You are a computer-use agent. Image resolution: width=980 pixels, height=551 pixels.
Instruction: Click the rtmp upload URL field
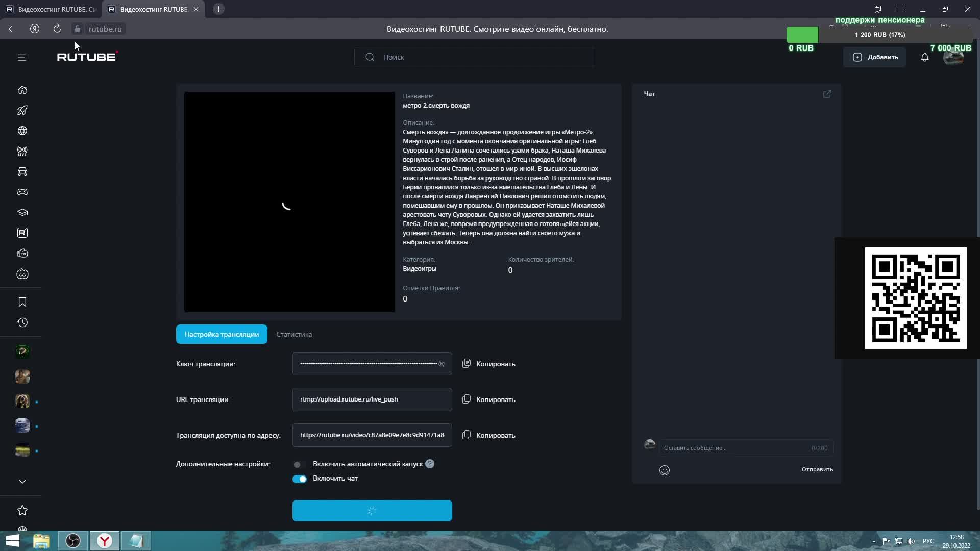372,399
